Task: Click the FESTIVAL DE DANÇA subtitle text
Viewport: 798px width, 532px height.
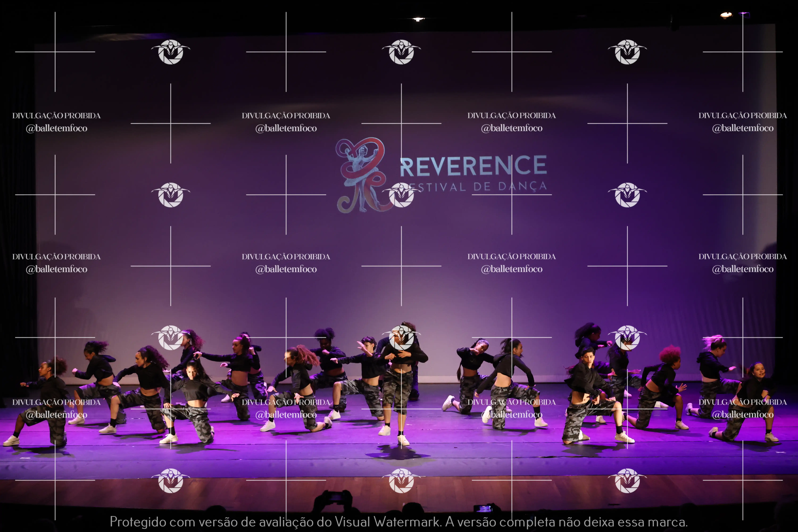Action: click(482, 187)
